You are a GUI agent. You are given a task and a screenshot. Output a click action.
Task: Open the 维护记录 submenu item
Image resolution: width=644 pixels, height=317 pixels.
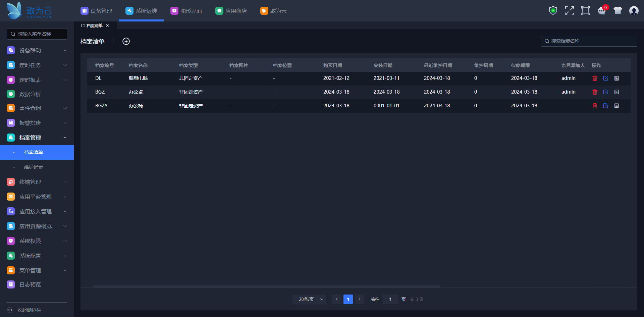[34, 167]
